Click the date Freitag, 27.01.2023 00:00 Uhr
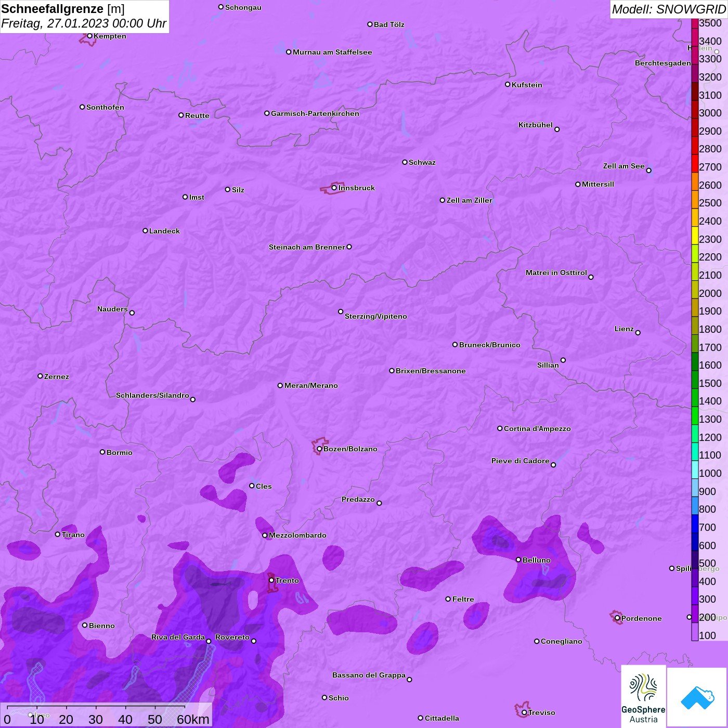 [84, 23]
